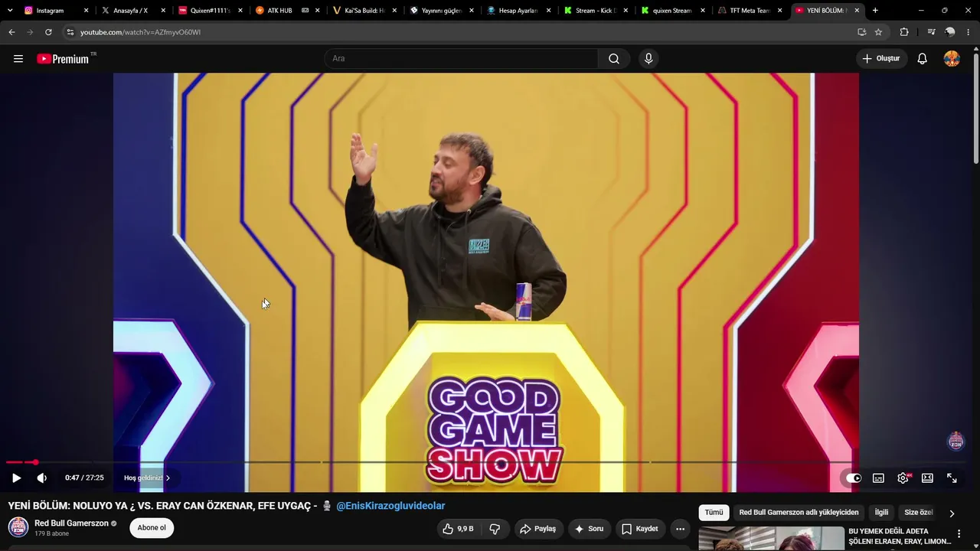Enter fullscreen mode
The height and width of the screenshot is (551, 980).
click(952, 478)
